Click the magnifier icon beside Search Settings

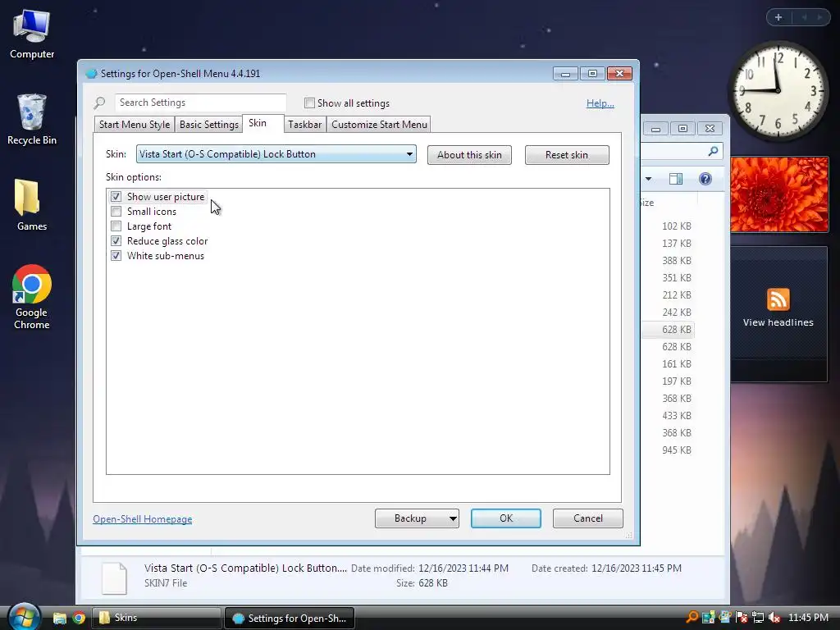click(x=99, y=103)
